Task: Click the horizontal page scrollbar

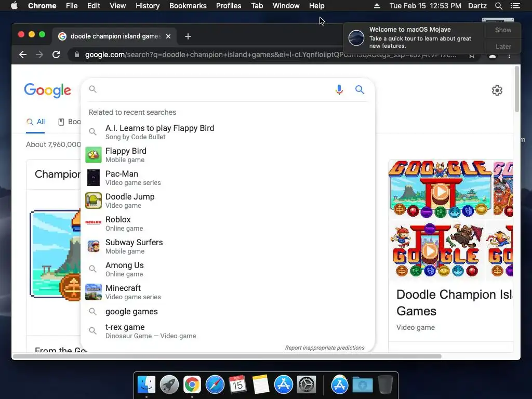Action: pyautogui.click(x=228, y=356)
